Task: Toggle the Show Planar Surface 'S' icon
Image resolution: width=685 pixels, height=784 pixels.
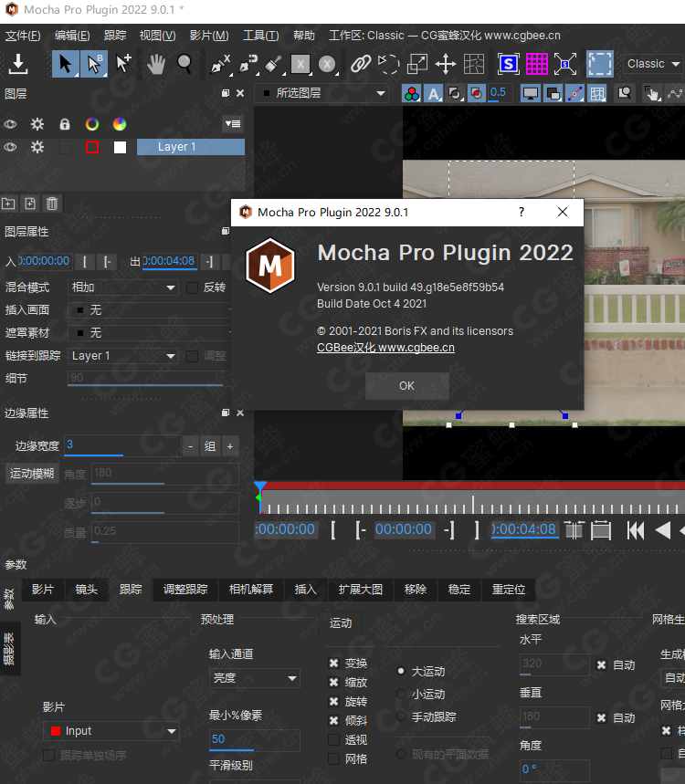Action: point(509,64)
